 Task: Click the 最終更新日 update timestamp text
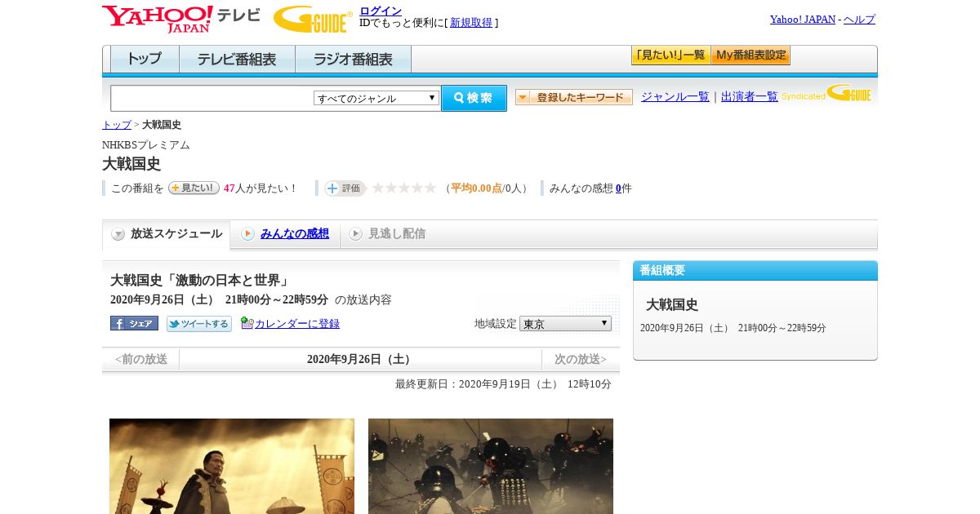point(503,383)
